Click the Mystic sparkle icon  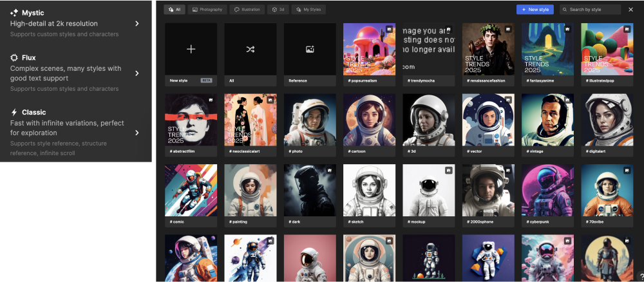(14, 13)
